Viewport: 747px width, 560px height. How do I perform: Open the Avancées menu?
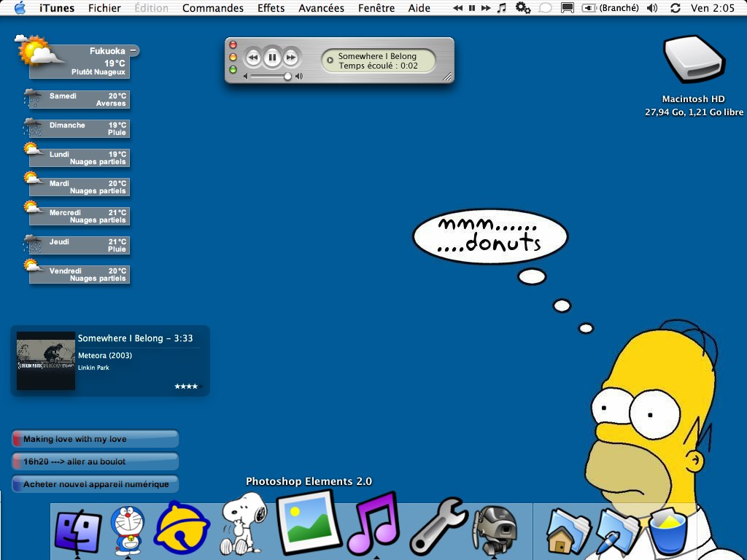[x=321, y=8]
